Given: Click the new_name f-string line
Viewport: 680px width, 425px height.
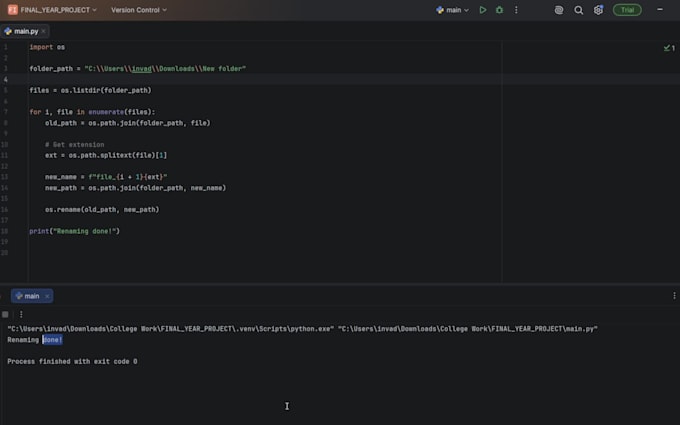Looking at the screenshot, I should (106, 177).
